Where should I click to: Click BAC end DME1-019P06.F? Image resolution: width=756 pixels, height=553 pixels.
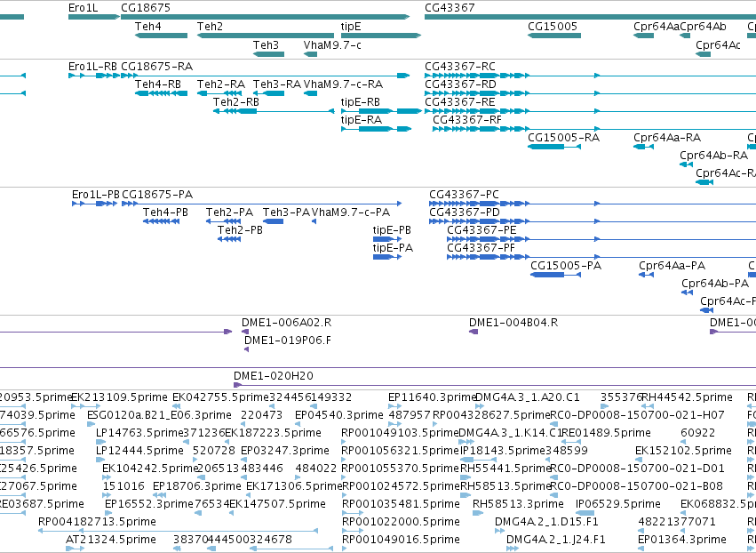click(x=288, y=341)
